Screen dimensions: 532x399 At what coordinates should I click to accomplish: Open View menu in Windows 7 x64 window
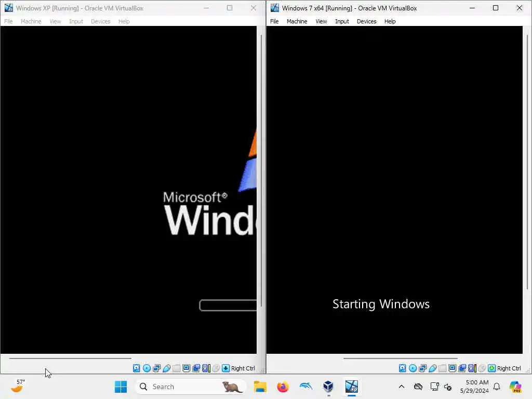tap(321, 21)
